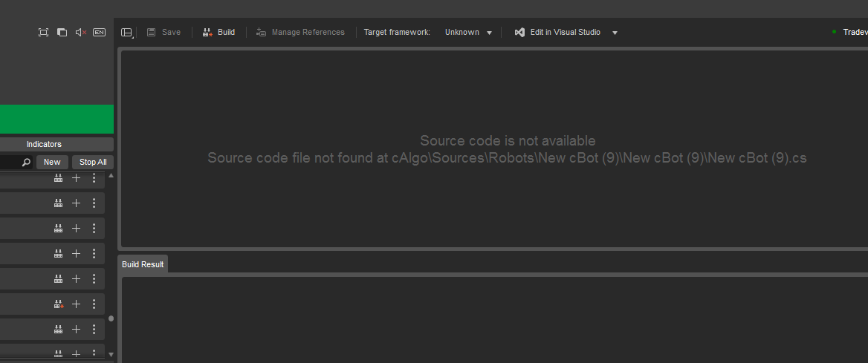Screen dimensions: 868x363
Task: Click the New cBot button
Action: pyautogui.click(x=52, y=162)
